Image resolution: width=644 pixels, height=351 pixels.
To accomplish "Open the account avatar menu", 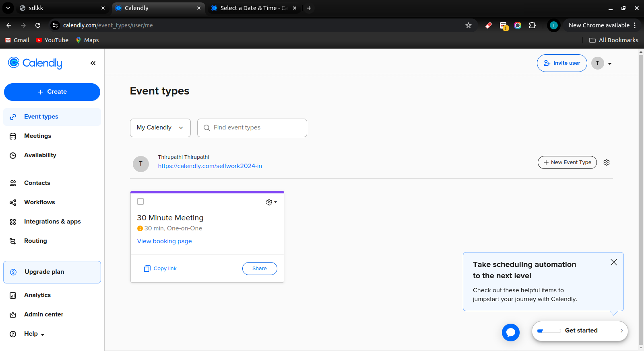I will (x=601, y=63).
